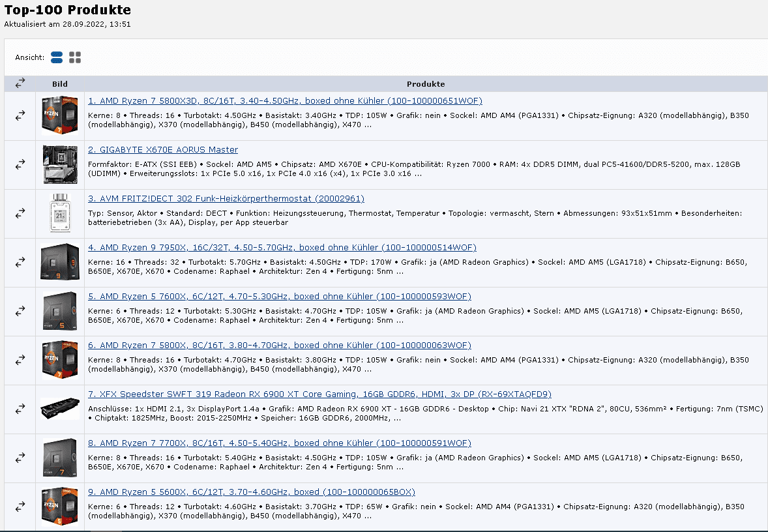Image resolution: width=768 pixels, height=532 pixels.
Task: Click compare icon for Ryzen 5 5600X row
Action: coord(20,507)
